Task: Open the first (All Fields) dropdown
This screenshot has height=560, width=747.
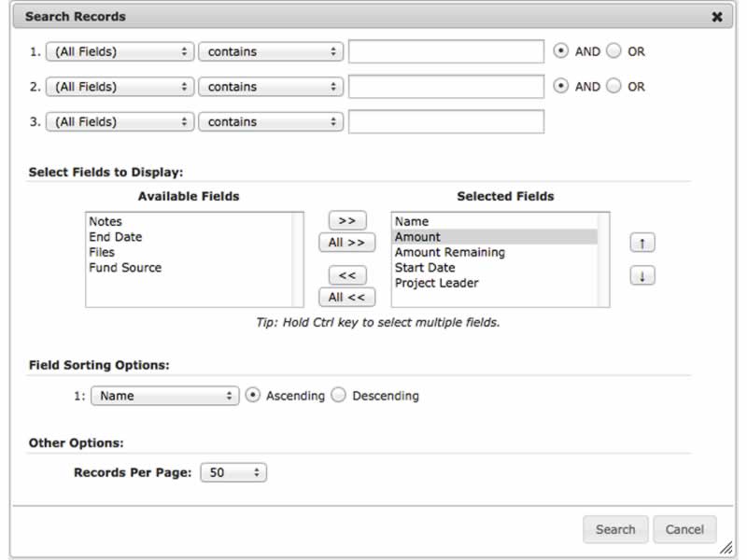Action: click(120, 51)
